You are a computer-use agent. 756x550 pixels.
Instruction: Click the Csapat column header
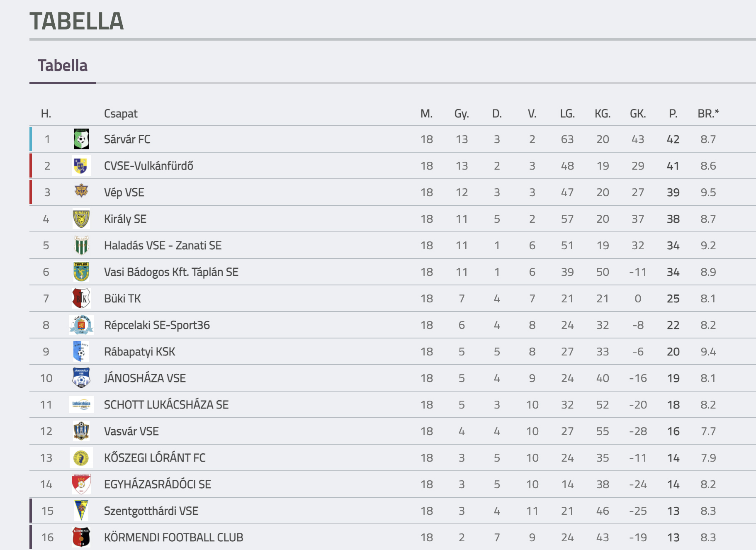121,114
